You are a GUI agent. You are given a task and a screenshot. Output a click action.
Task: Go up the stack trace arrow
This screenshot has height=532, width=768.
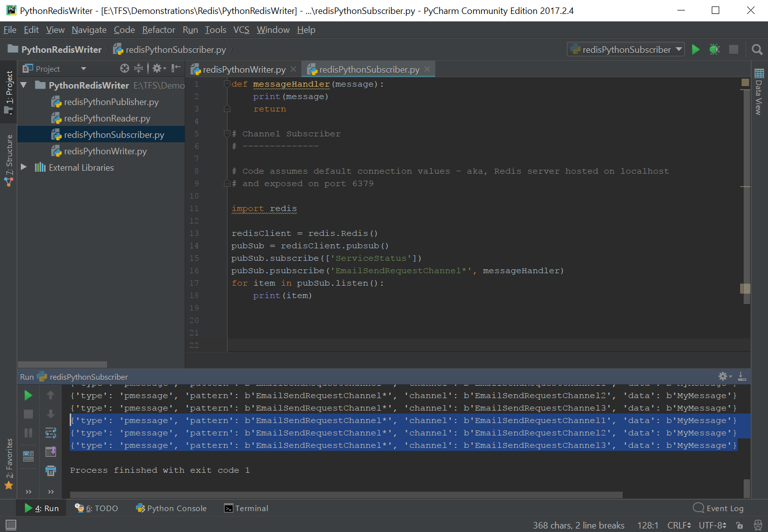[50, 395]
